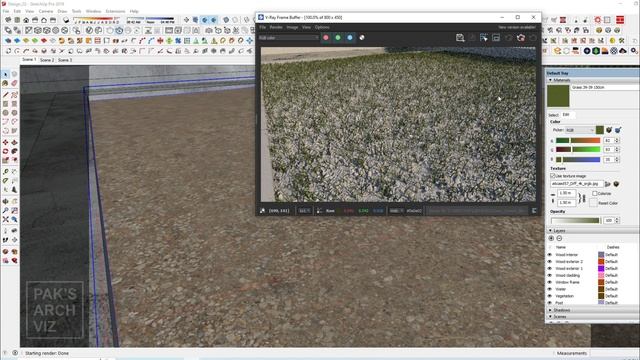Enable the Colorize checkbox

(595, 193)
